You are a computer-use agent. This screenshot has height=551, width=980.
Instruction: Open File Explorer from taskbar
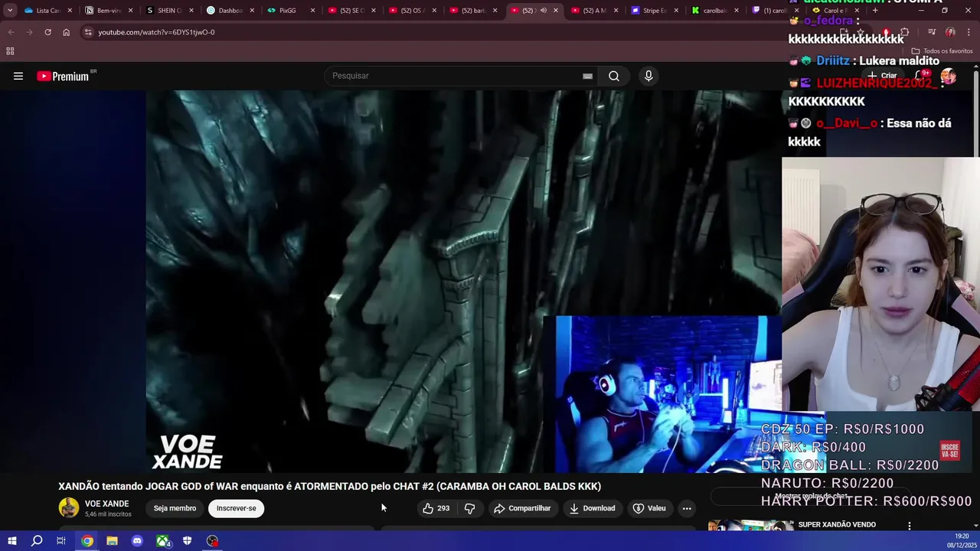point(112,541)
